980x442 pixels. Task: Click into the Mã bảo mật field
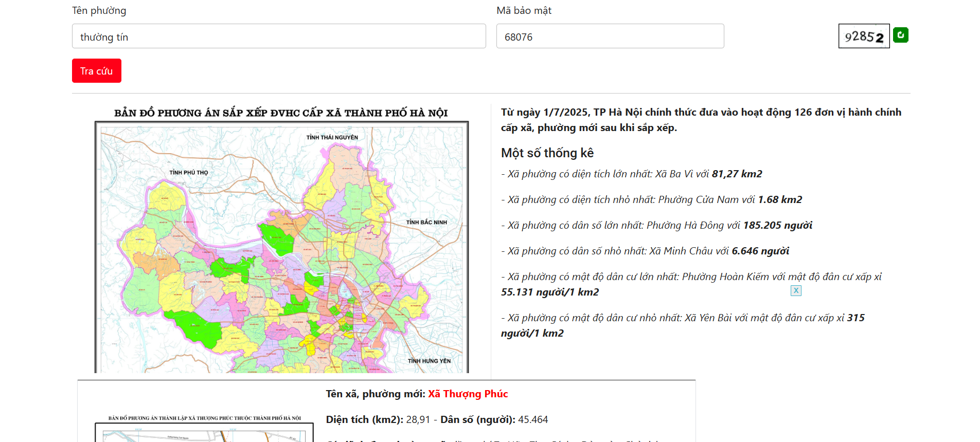[610, 36]
